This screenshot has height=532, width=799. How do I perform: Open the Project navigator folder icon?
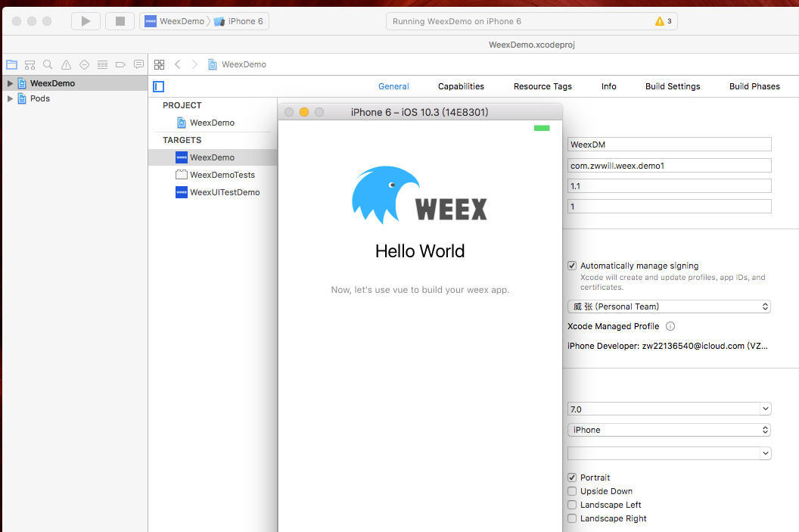click(11, 65)
